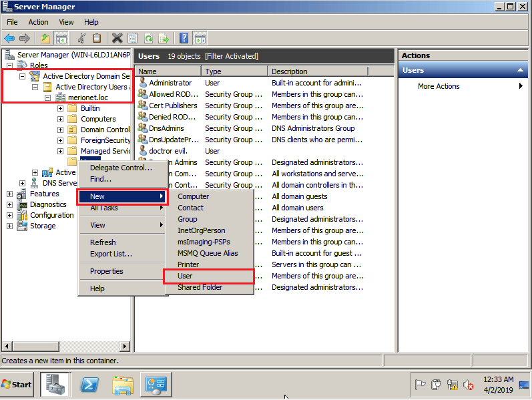Expand the ForeignSecurity folder node
The height and width of the screenshot is (400, 532).
point(60,140)
